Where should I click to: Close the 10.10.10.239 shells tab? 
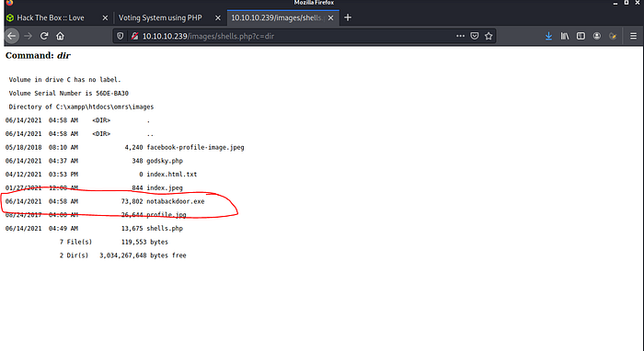point(330,18)
